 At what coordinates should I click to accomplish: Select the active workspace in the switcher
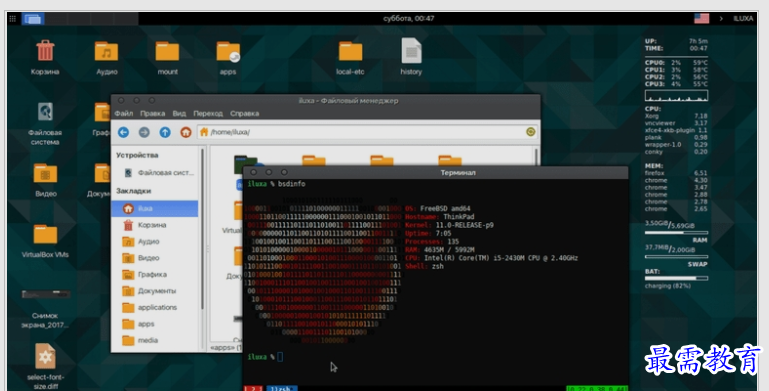coord(33,19)
